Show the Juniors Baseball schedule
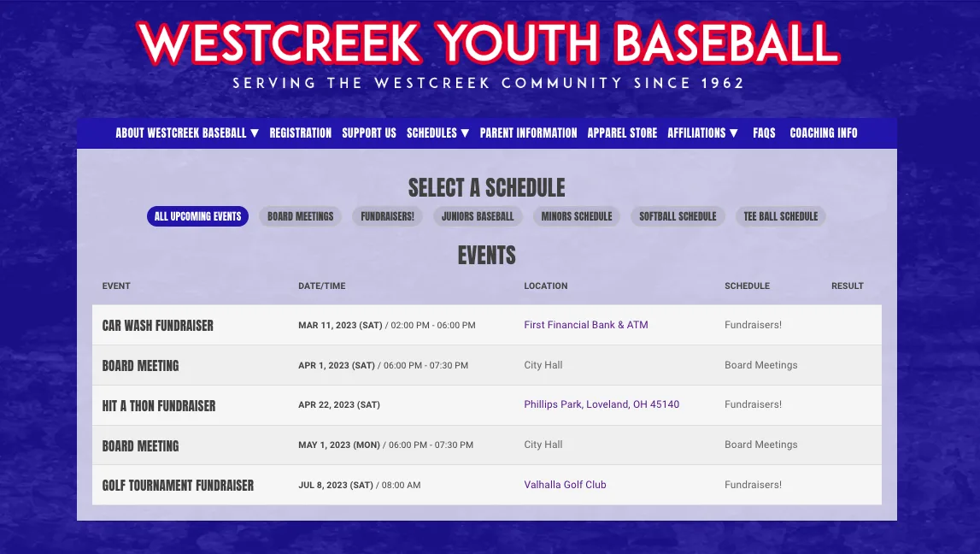Image resolution: width=980 pixels, height=554 pixels. pyautogui.click(x=478, y=216)
